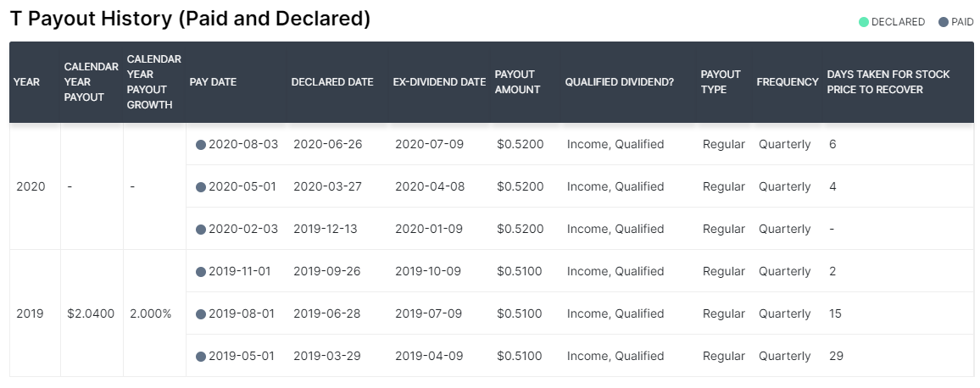
Task: Select the 2020 year cell
Action: pos(31,187)
